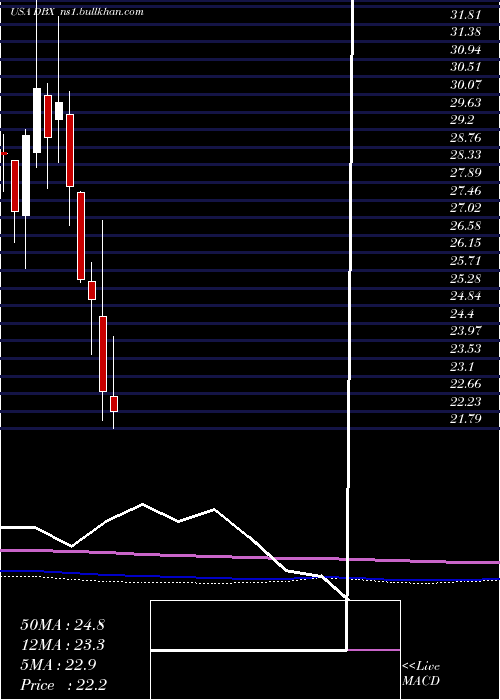Screen dimensions: 500x700
Task: Click the small white candlestick near 29.63
Action: tap(58, 111)
